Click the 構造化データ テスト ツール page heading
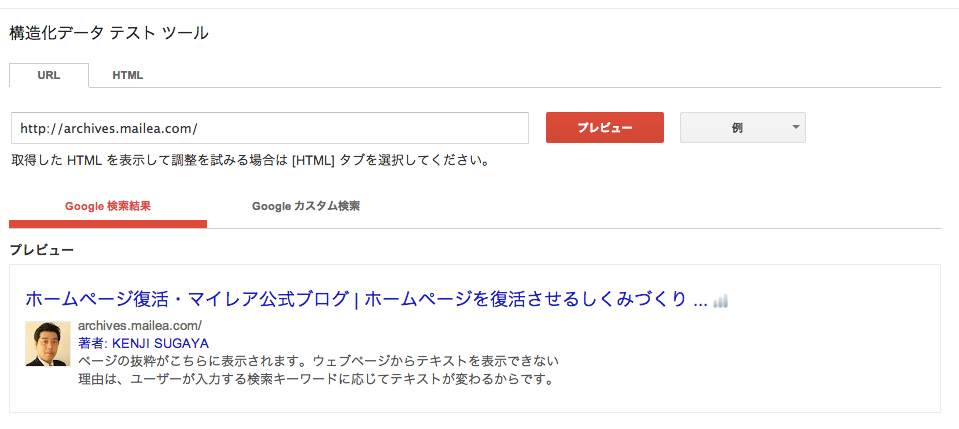 109,33
